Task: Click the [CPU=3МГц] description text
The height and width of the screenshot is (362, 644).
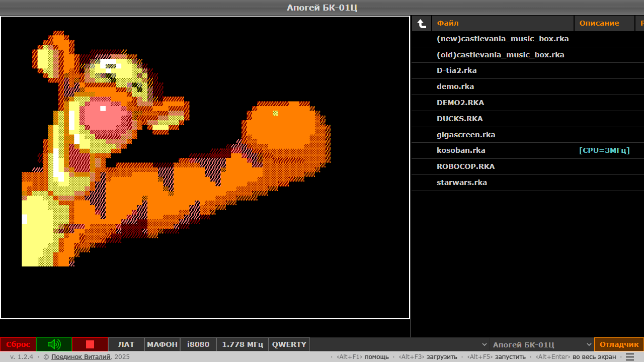Action: point(604,150)
